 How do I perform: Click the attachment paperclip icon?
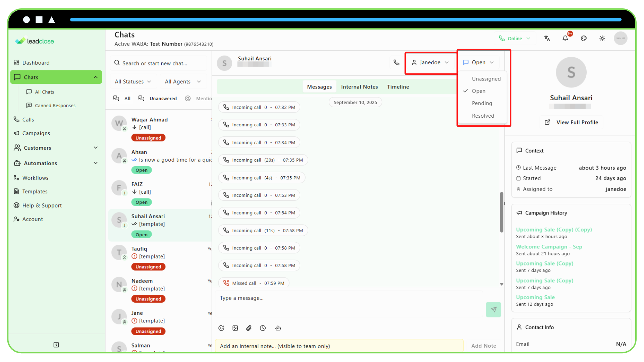249,328
